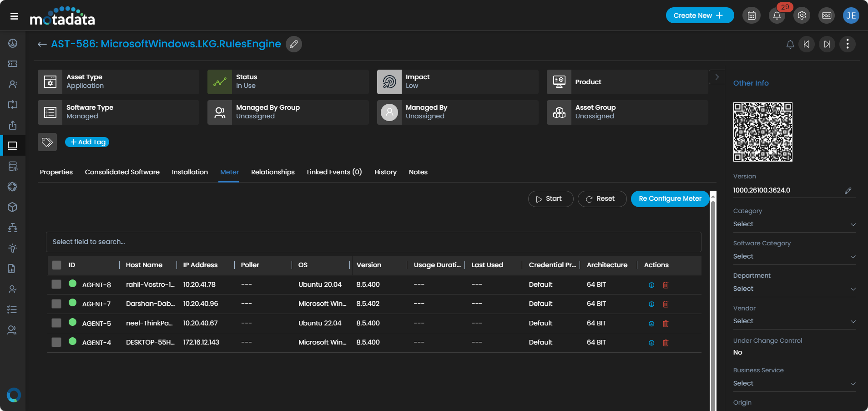Viewport: 868px width, 411px height.
Task: Click the tags icon beside Add Tag
Action: pos(47,142)
